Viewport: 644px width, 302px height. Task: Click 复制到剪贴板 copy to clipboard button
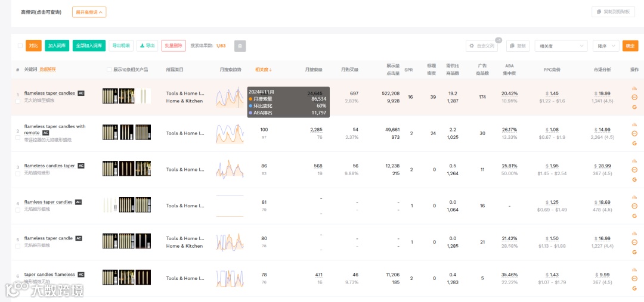[x=613, y=12]
